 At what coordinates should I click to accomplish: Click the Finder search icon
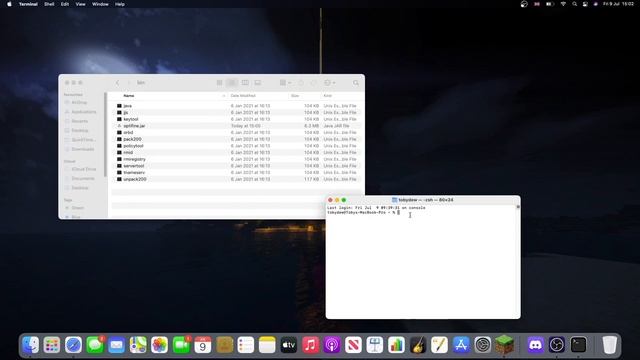pyautogui.click(x=356, y=83)
